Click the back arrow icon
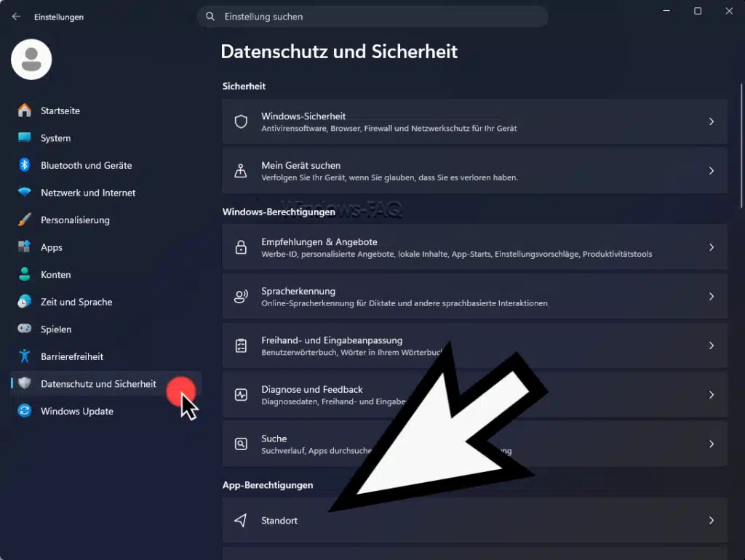 16,17
